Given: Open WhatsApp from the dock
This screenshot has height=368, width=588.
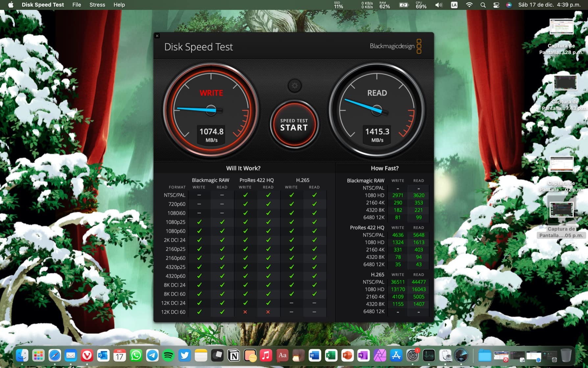Looking at the screenshot, I should (136, 355).
